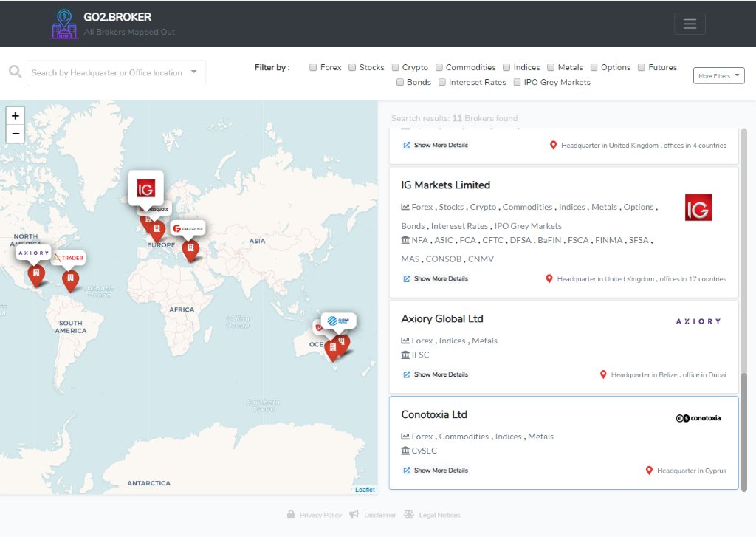756x537 pixels.
Task: Click the Global Prime marker label in Oceania
Action: coord(338,321)
